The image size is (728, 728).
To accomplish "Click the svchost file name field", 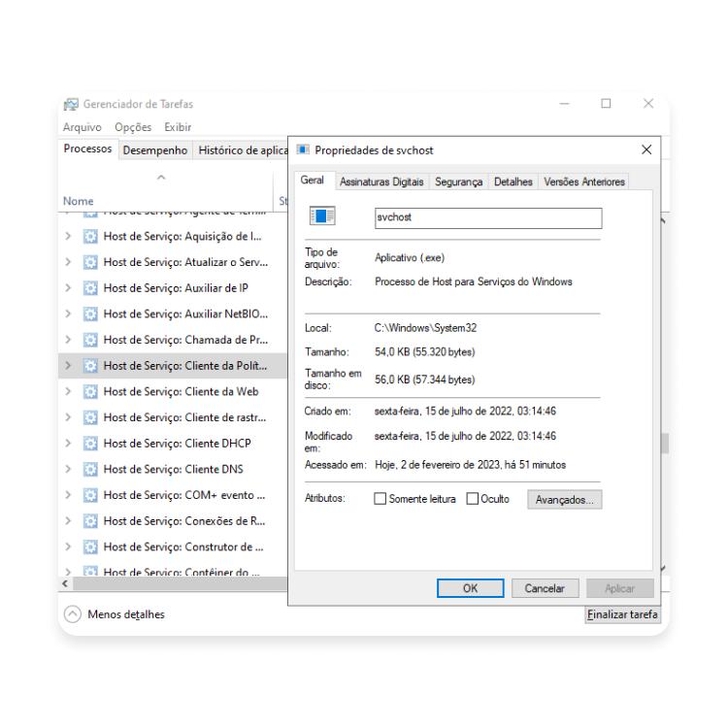I will 488,217.
